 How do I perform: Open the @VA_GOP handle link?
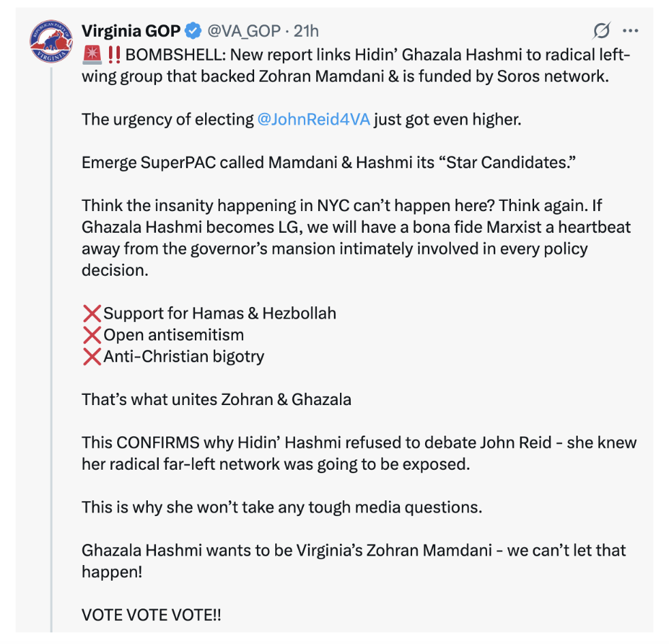[245, 31]
